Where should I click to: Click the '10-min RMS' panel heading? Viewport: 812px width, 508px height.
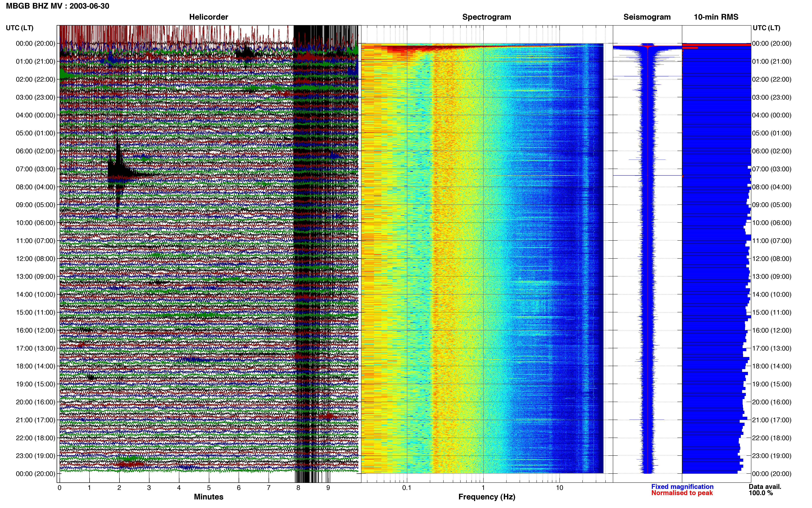[x=716, y=17]
